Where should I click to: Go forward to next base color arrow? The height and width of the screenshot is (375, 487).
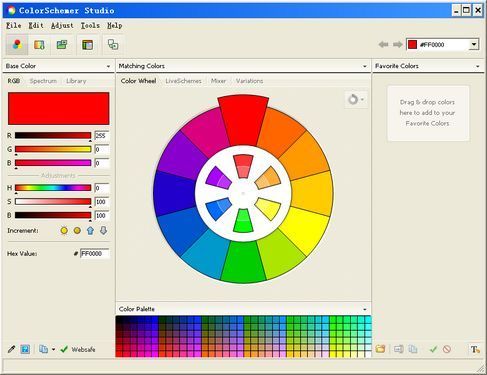[x=398, y=44]
